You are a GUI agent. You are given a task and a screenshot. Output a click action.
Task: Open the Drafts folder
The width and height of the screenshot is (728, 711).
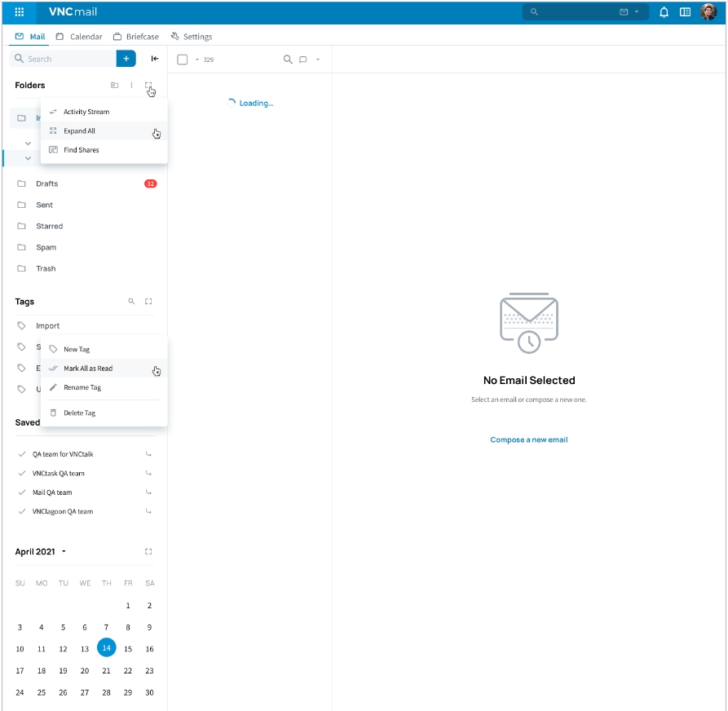(x=46, y=183)
